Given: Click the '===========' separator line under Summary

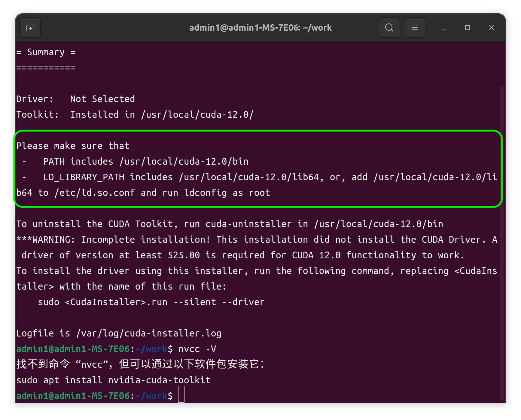Looking at the screenshot, I should coord(46,68).
